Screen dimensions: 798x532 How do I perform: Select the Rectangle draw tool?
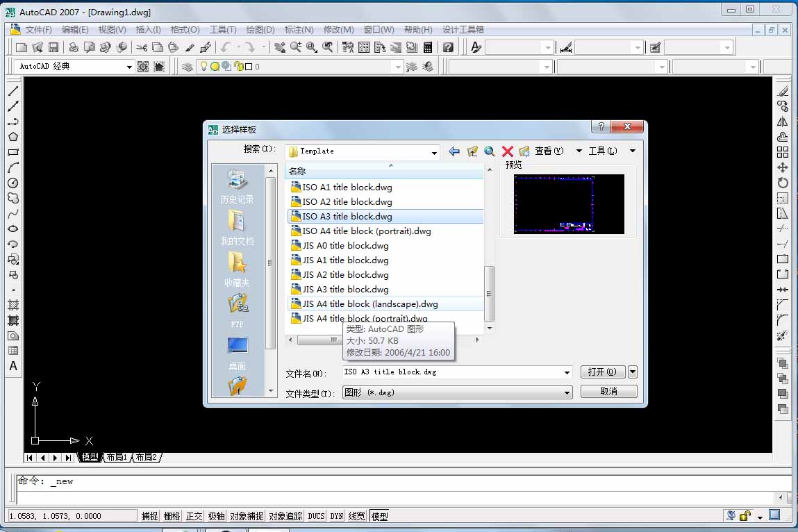[13, 152]
